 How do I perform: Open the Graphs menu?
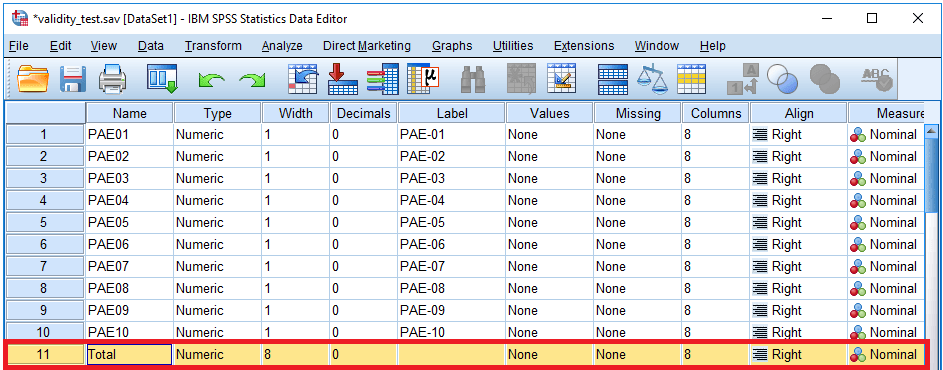(452, 46)
